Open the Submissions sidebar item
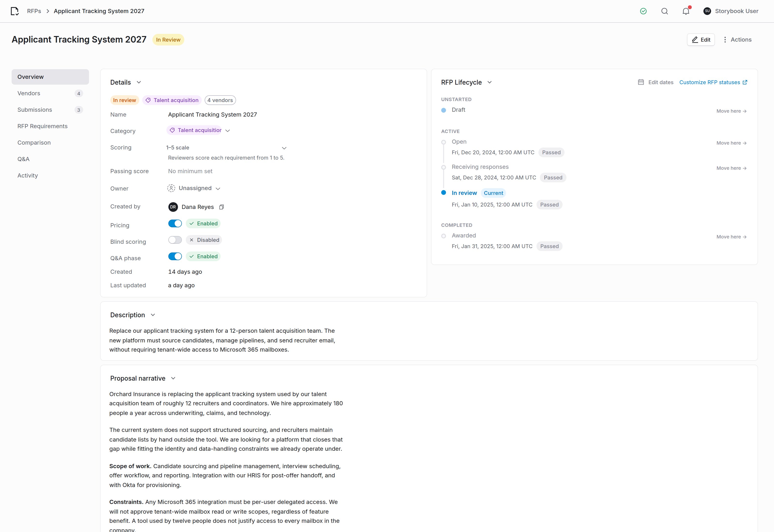This screenshot has width=774, height=532. [x=50, y=110]
